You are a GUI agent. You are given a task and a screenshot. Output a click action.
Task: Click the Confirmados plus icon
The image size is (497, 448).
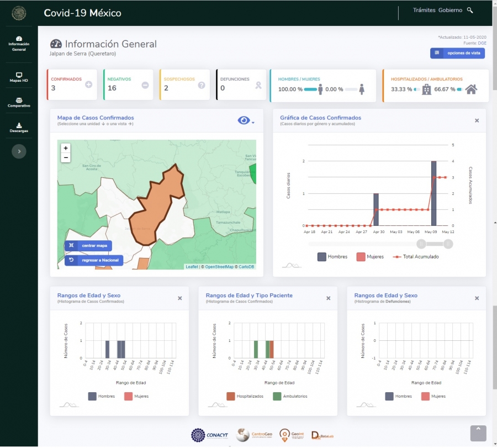coord(89,85)
